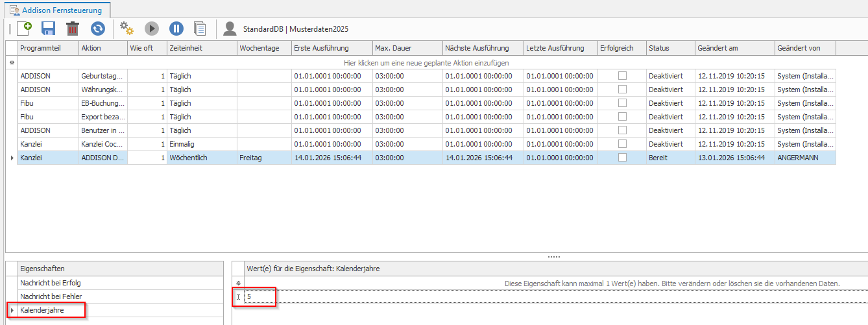Click the new row 'Hier klicken' line
Image resolution: width=868 pixels, height=325 pixels.
click(426, 63)
